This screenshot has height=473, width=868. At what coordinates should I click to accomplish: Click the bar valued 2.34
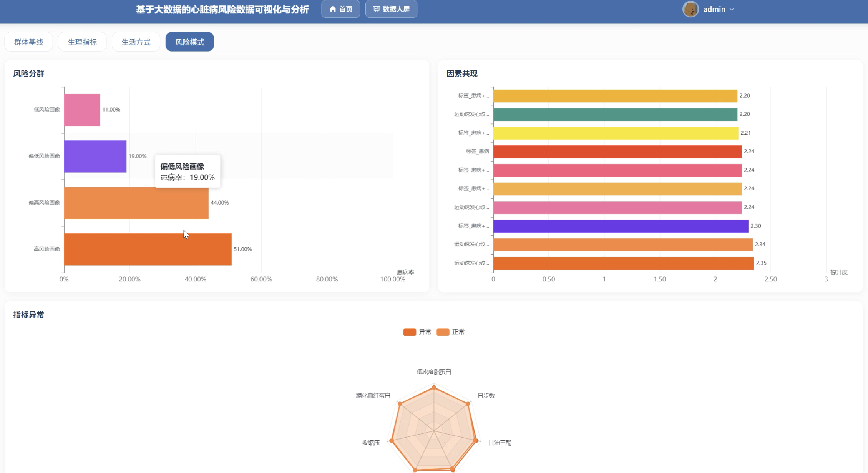tap(623, 245)
